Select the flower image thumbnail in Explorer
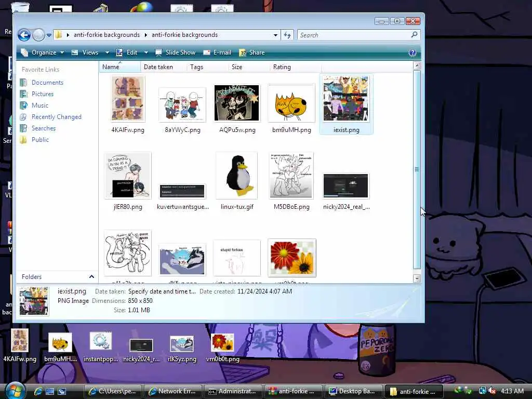Screen dimensions: 532x399 292,258
